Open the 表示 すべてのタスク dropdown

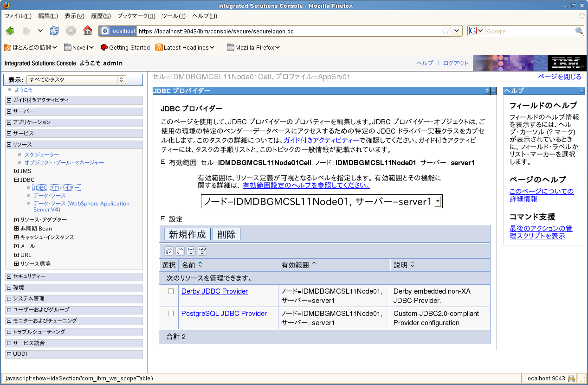(x=76, y=80)
